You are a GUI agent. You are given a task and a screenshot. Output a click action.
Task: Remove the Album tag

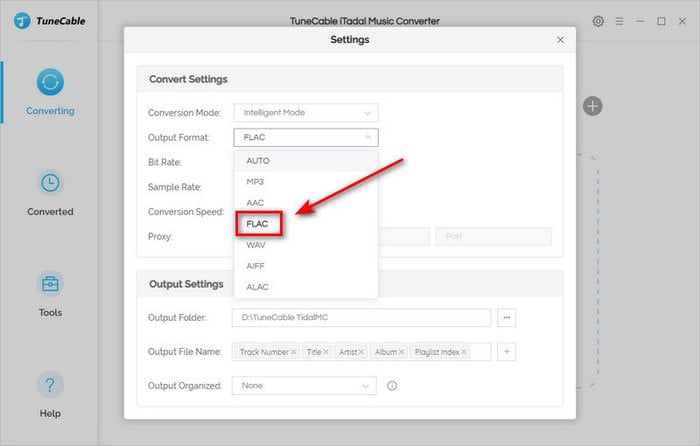pyautogui.click(x=401, y=352)
